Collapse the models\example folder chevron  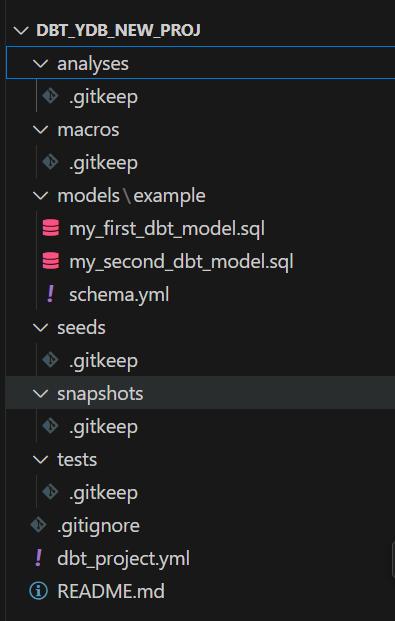41,196
